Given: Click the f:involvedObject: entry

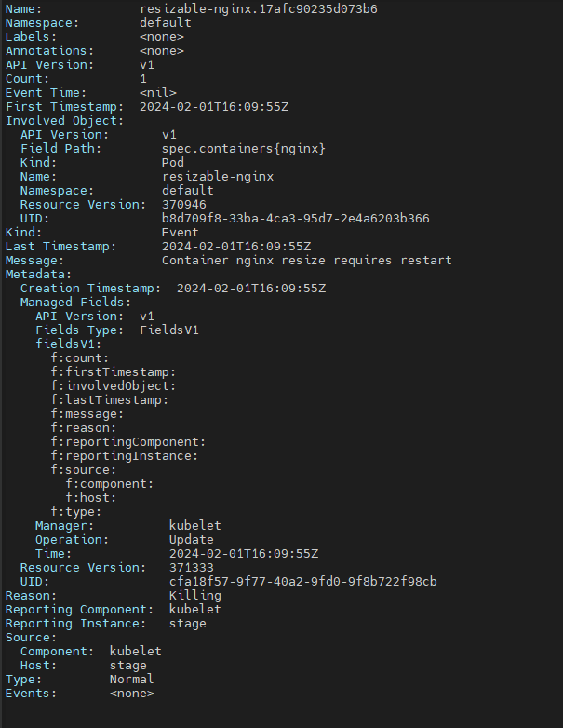Looking at the screenshot, I should tap(113, 385).
